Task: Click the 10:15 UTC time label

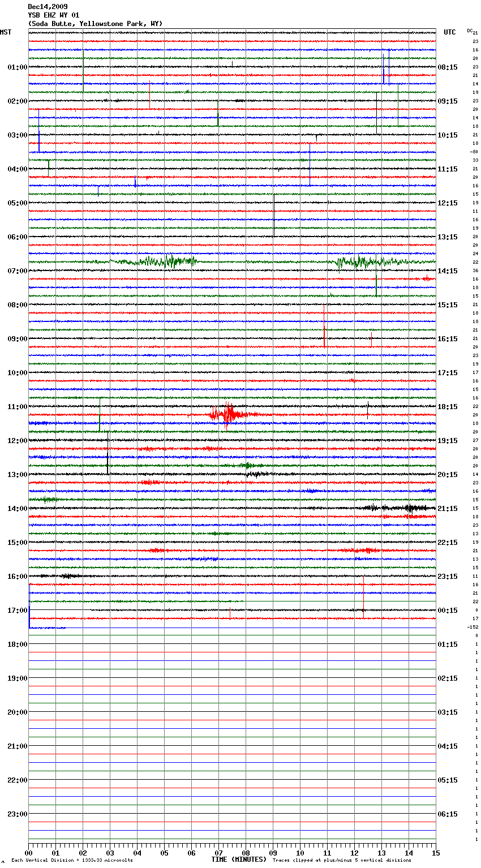Action: [x=448, y=135]
